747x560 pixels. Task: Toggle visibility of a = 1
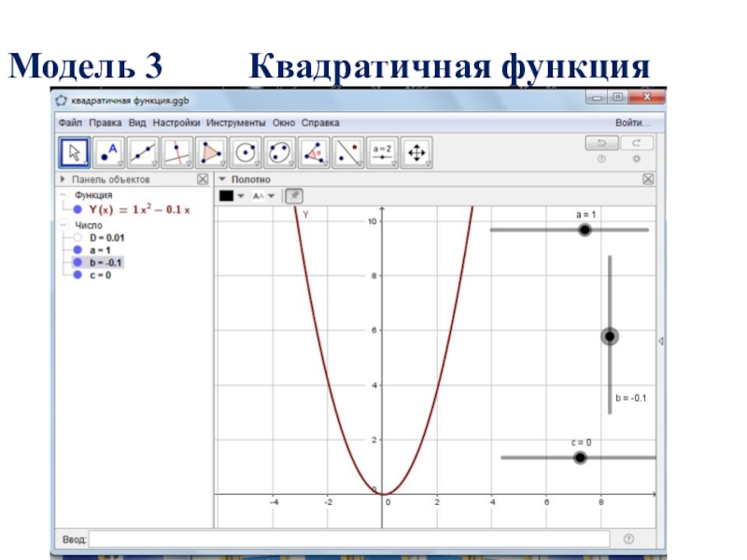tap(78, 250)
